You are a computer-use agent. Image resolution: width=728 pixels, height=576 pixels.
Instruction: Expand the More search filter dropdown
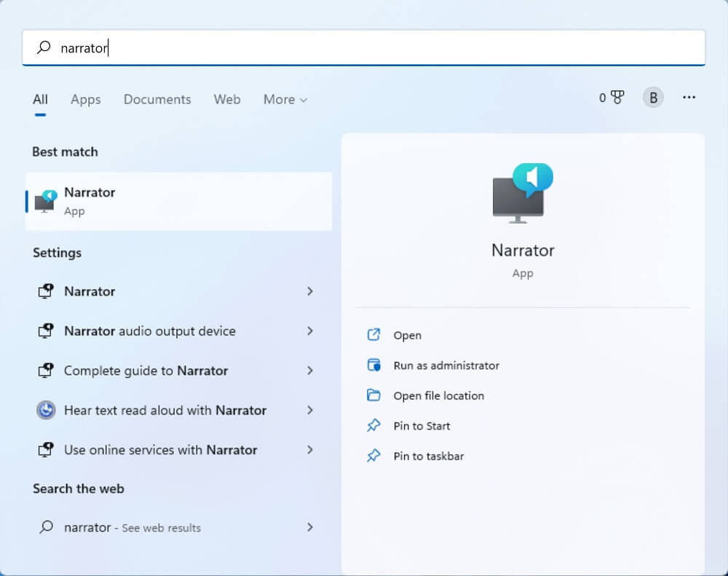[285, 99]
